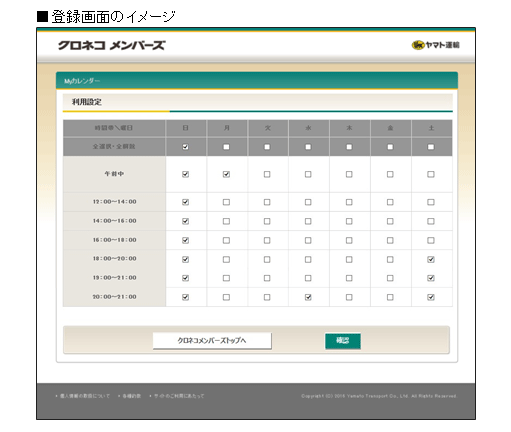
Task: Uncheck 16:00~18:00 checkbox for 日
Action: pos(185,240)
